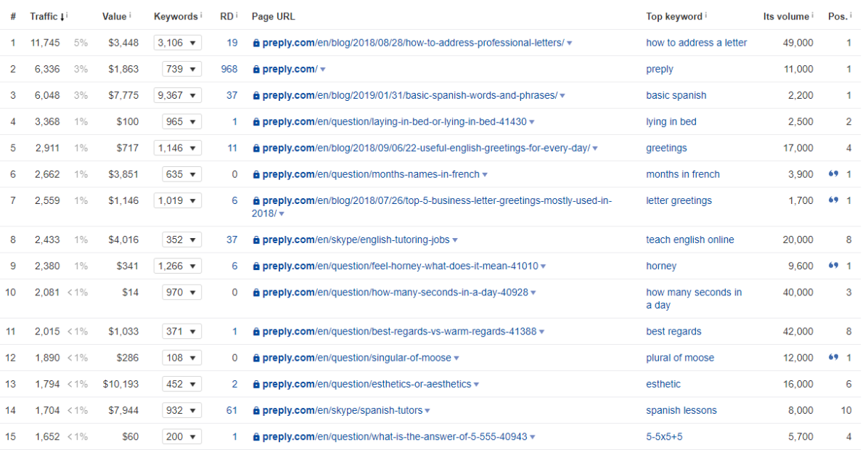Click the info icon next to Its volume header
The height and width of the screenshot is (450, 868).
point(812,15)
